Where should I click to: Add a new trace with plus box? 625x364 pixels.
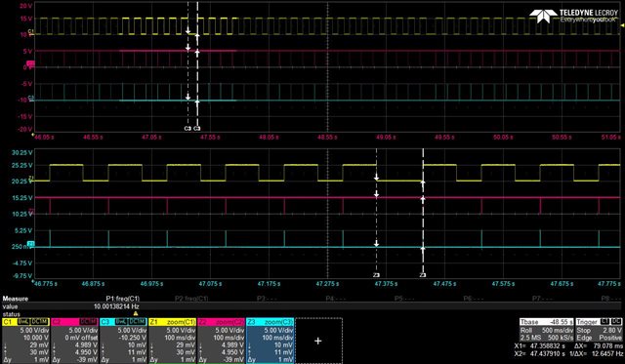tap(318, 341)
